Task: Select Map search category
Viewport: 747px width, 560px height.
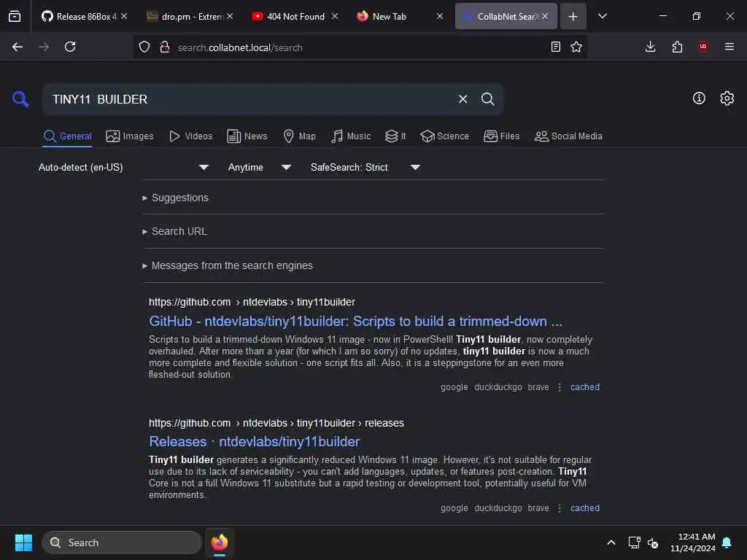Action: pyautogui.click(x=299, y=136)
